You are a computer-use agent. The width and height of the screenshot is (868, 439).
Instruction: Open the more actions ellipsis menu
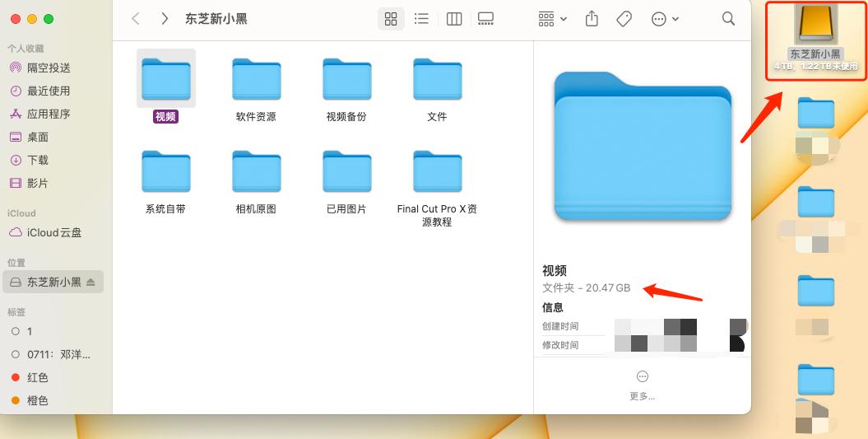click(x=664, y=20)
